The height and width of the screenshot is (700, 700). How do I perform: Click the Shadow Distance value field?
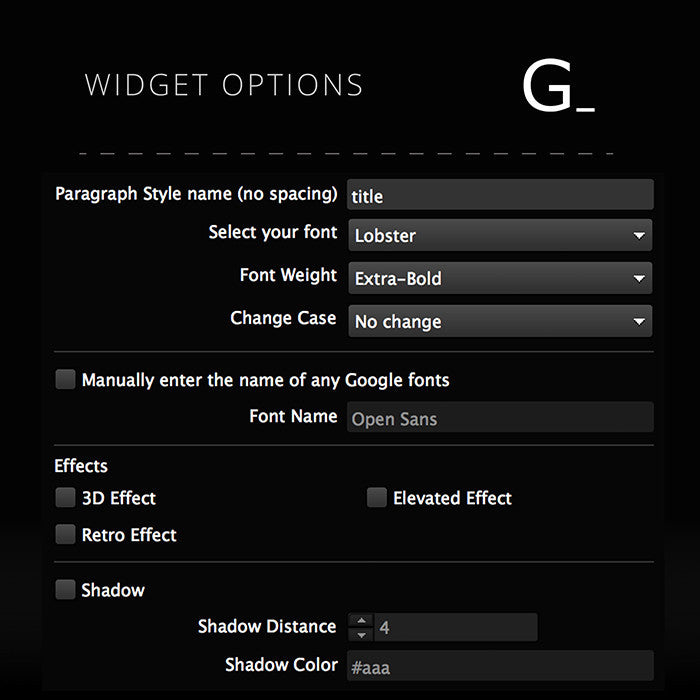455,627
